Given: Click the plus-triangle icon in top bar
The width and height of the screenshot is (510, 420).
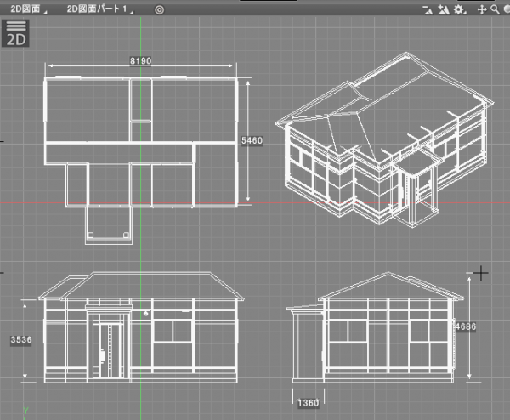Looking at the screenshot, I should pos(445,9).
